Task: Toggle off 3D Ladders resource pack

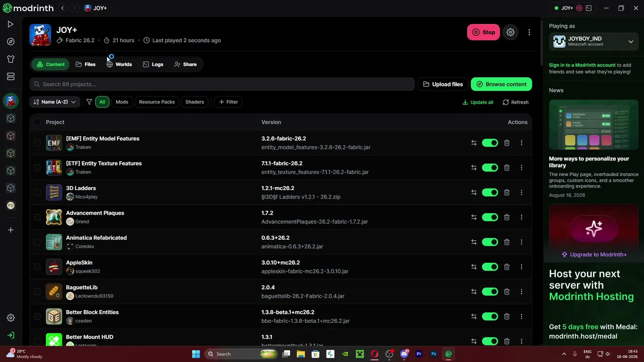Action: coord(490,193)
